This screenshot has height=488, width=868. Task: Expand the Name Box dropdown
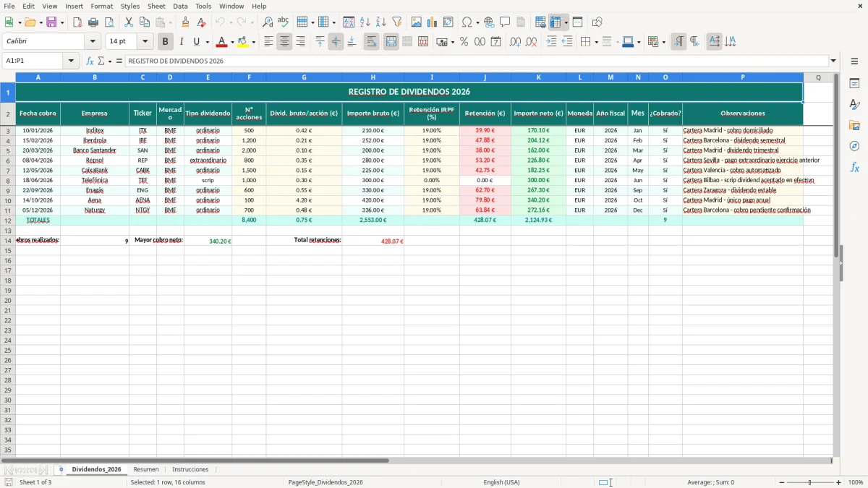(x=71, y=61)
